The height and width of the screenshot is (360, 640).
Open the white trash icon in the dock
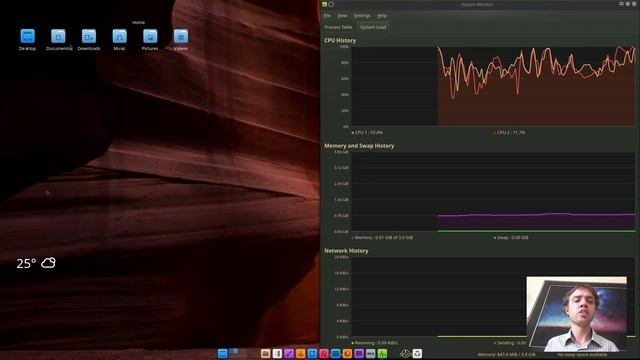click(418, 353)
